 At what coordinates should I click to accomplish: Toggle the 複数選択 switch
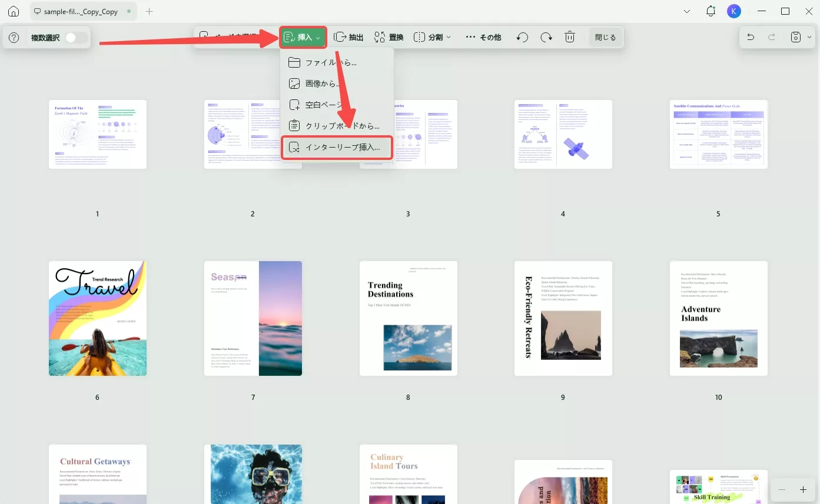point(77,38)
